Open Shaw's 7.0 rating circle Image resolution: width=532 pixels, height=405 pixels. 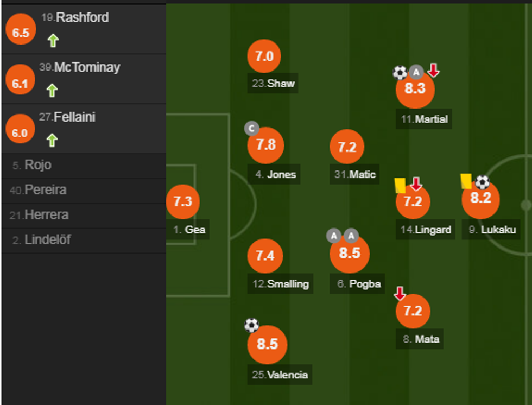[264, 56]
